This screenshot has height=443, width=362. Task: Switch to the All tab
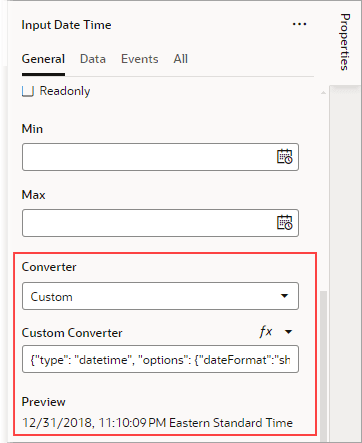pyautogui.click(x=181, y=59)
